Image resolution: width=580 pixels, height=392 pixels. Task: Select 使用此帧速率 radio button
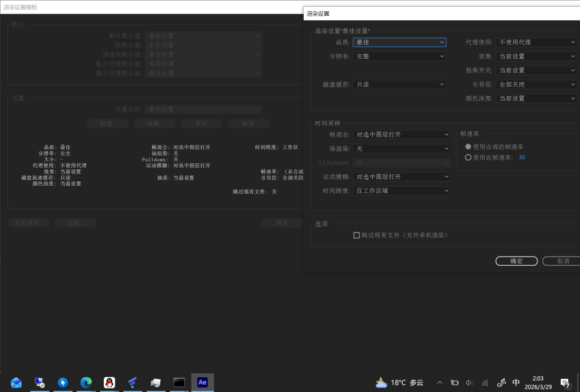[x=468, y=157]
